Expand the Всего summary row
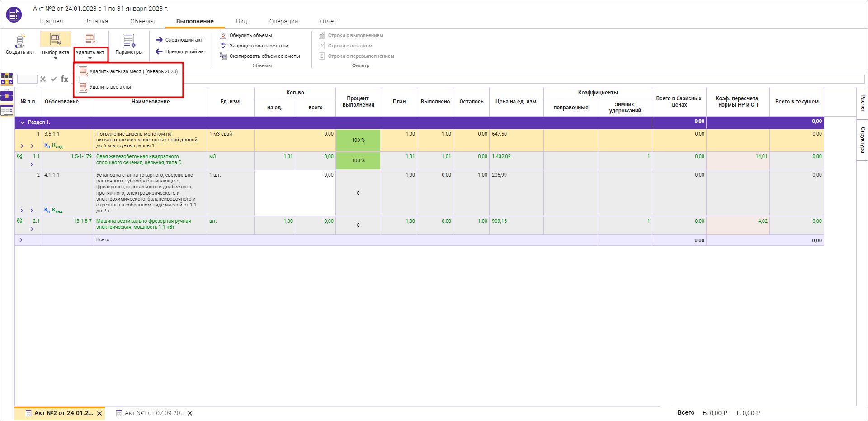868x421 pixels. (21, 240)
